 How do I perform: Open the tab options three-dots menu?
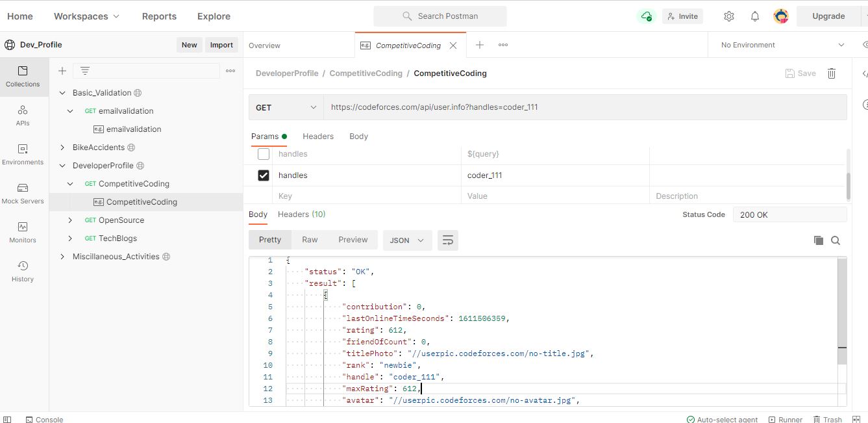(x=503, y=45)
